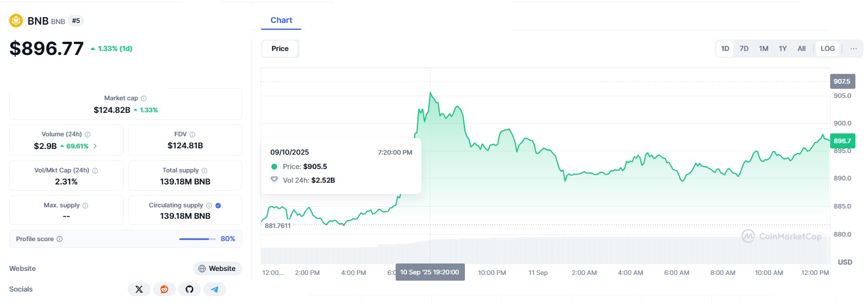Select the 1Y time range

pos(783,49)
